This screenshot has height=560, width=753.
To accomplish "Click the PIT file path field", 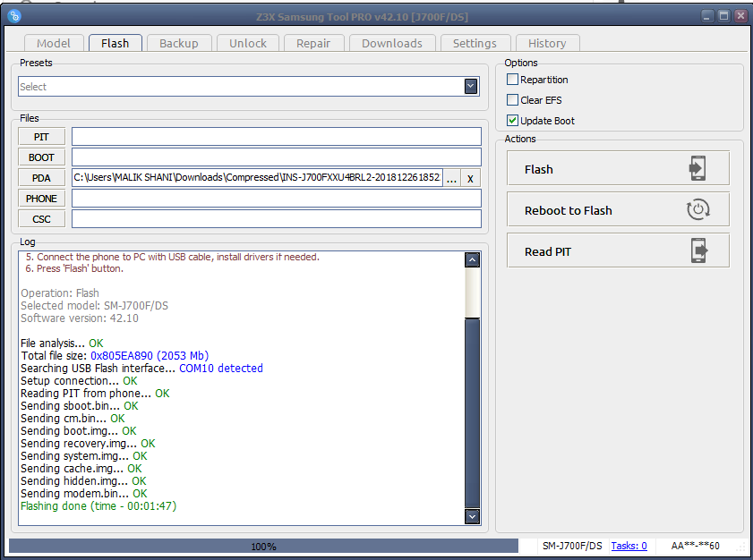I will click(277, 137).
